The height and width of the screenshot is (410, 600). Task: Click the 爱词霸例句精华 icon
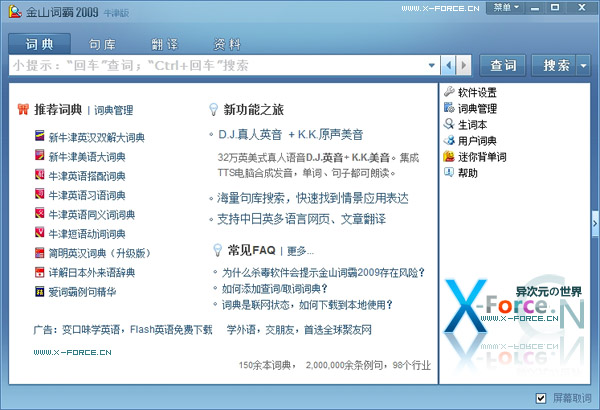click(40, 292)
